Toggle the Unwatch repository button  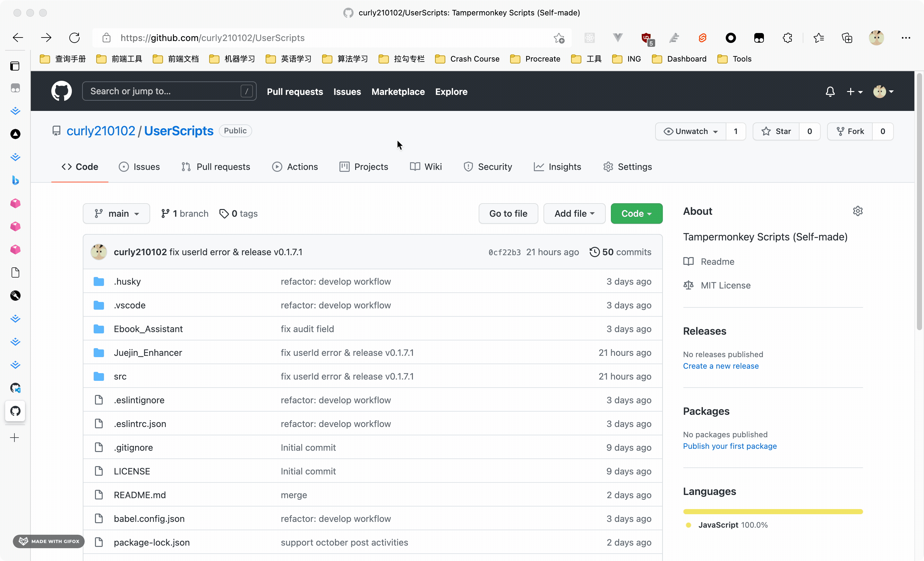click(690, 131)
